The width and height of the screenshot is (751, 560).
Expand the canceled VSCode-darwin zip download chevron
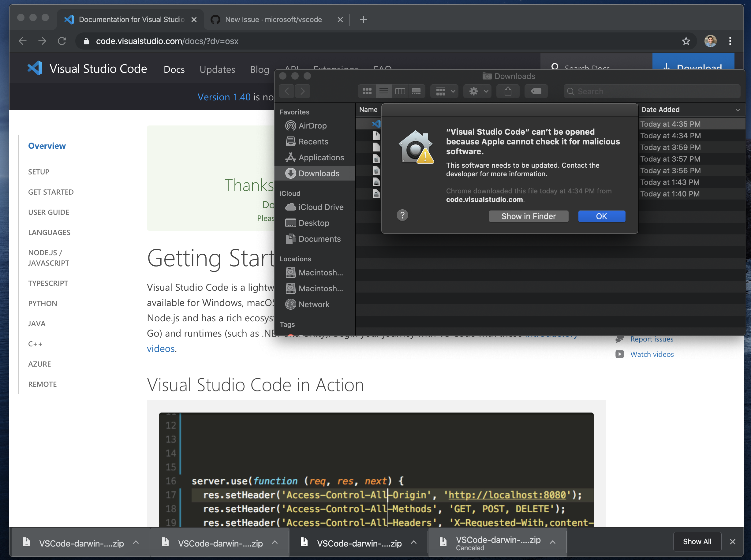point(553,542)
